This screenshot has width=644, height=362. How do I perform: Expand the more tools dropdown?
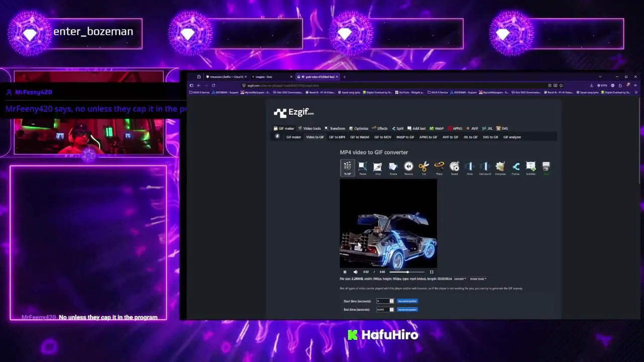[478, 279]
